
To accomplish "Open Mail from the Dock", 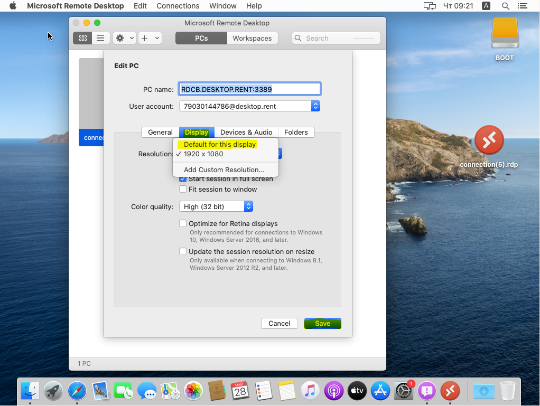I will pyautogui.click(x=100, y=391).
